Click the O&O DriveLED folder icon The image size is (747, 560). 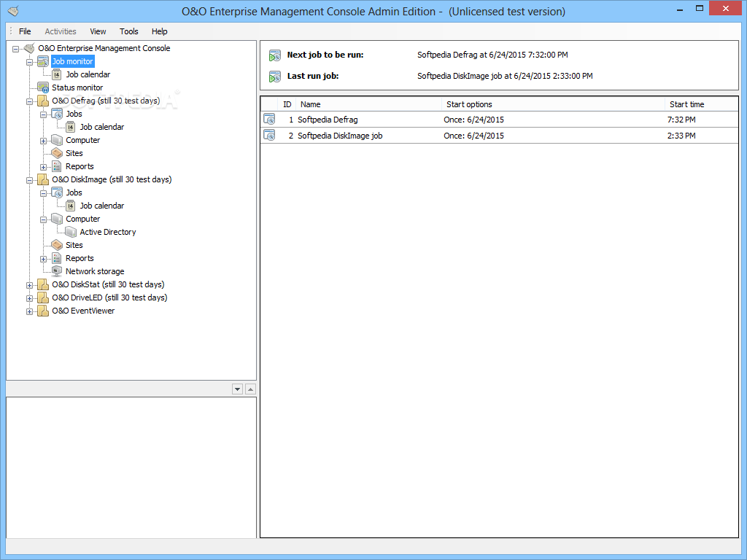point(43,297)
